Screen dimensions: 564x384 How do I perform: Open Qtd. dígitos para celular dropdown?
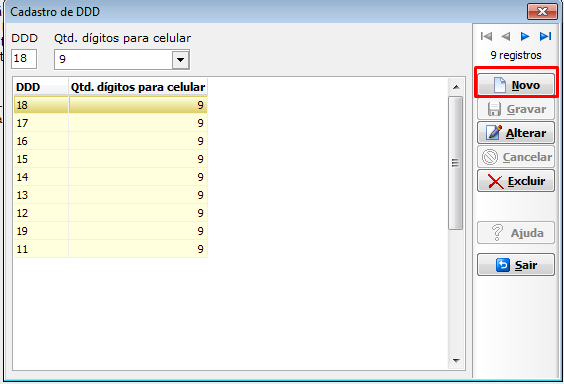(x=180, y=60)
